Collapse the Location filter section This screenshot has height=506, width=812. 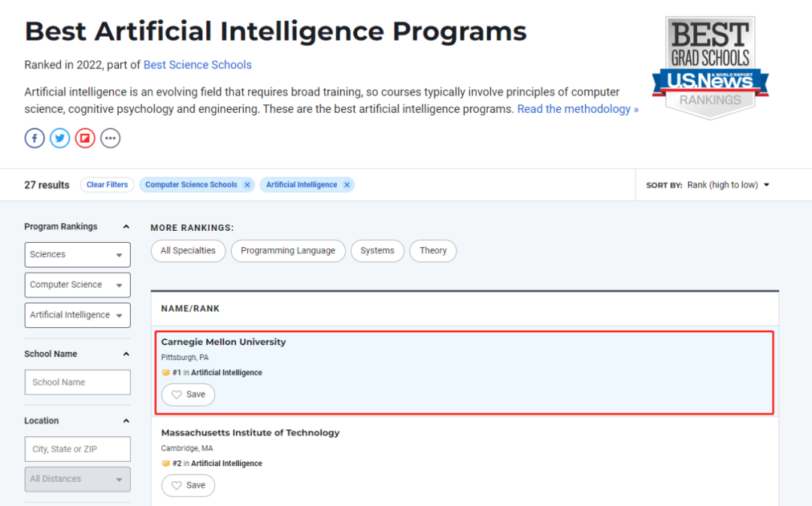[x=126, y=421]
